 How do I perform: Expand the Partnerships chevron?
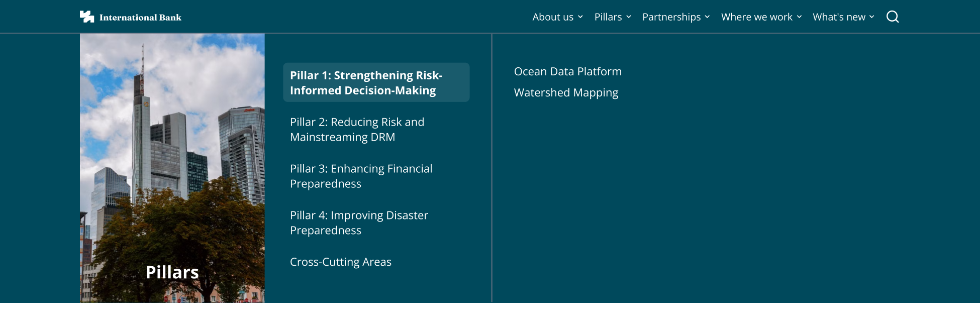[707, 17]
